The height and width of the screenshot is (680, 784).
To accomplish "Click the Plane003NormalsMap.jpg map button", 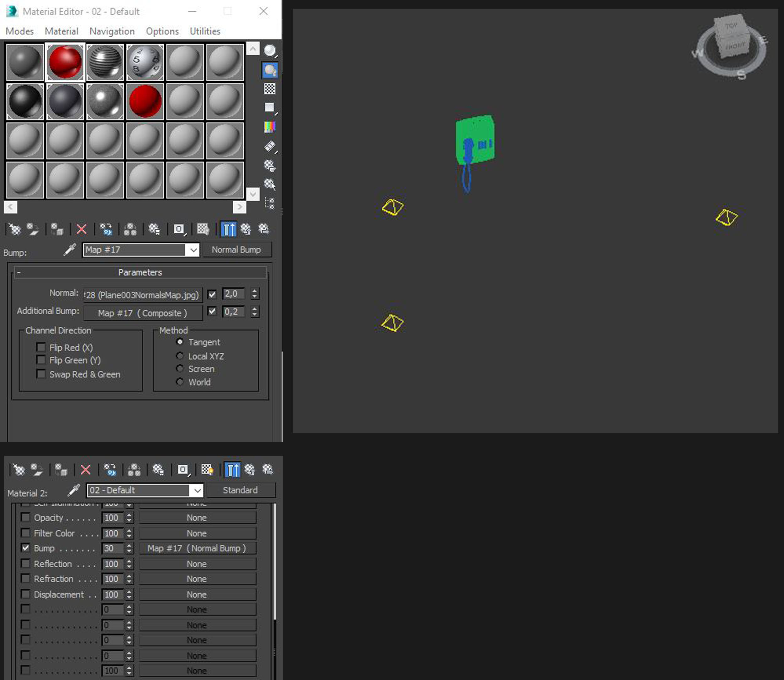I will point(143,295).
